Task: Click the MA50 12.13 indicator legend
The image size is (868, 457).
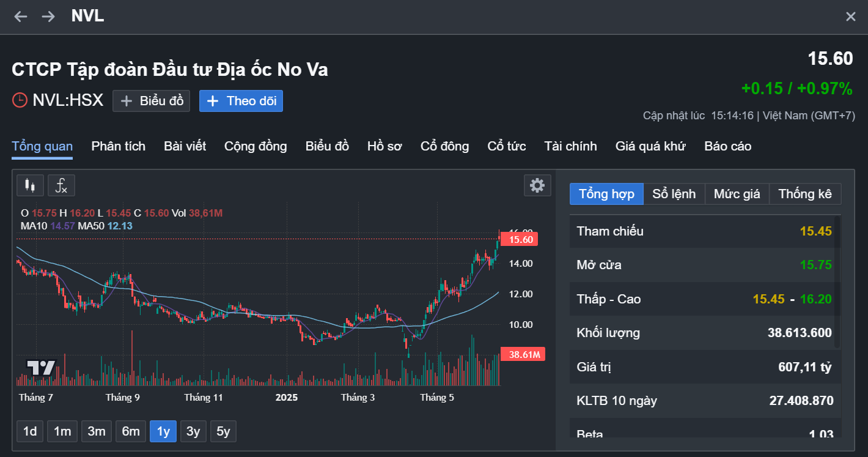Action: [105, 226]
